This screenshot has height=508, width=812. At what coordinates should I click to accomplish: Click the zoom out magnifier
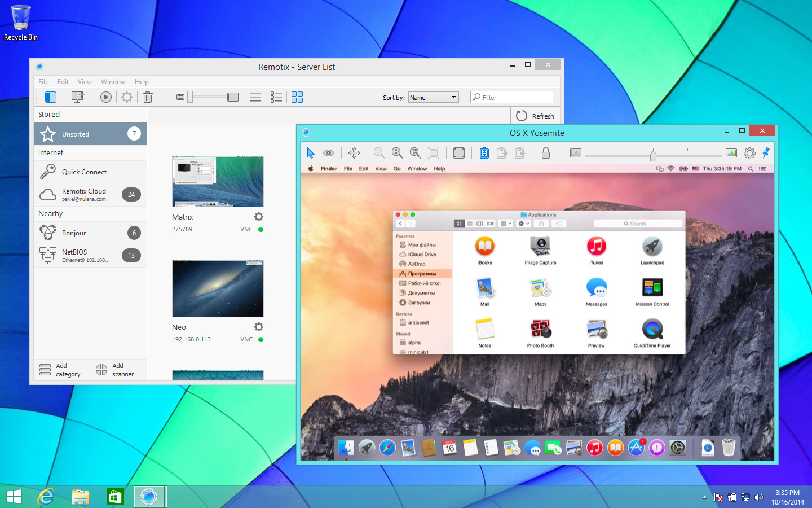tap(379, 152)
